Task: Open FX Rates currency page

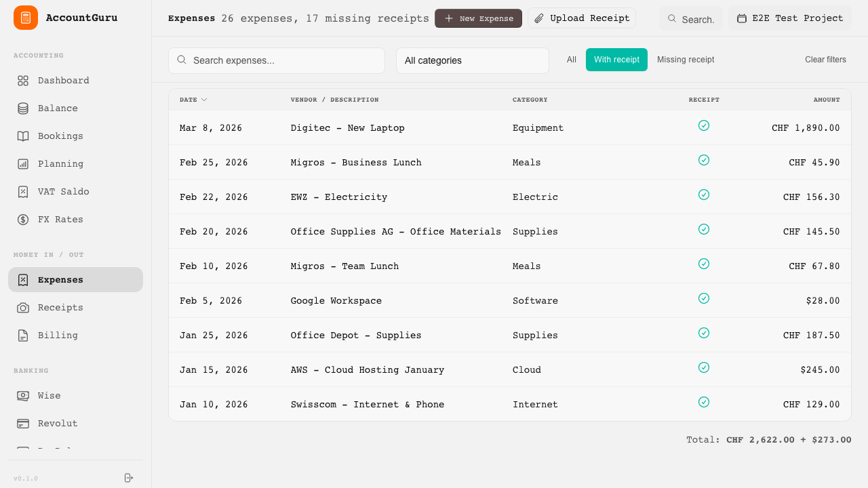Action: tap(60, 220)
